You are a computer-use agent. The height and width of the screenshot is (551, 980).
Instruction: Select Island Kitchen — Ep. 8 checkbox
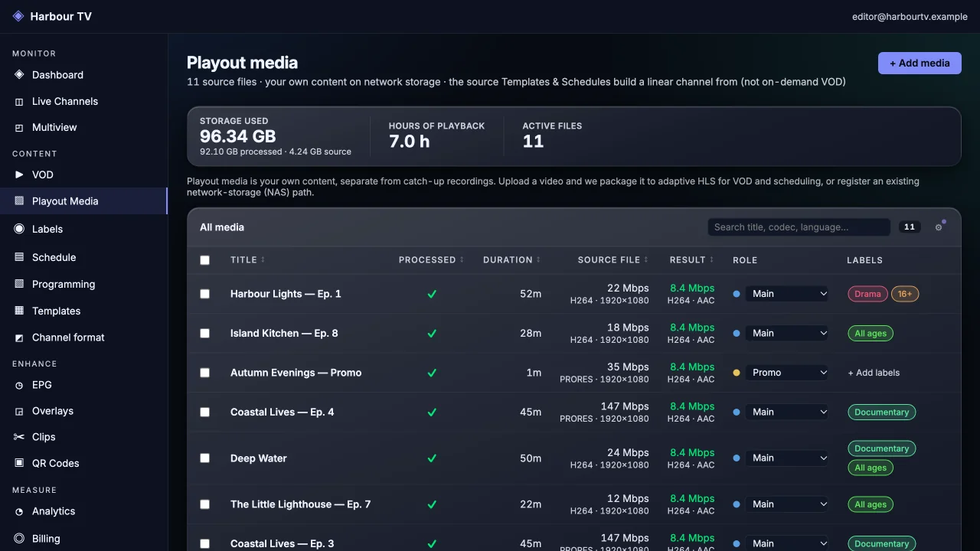pyautogui.click(x=204, y=334)
